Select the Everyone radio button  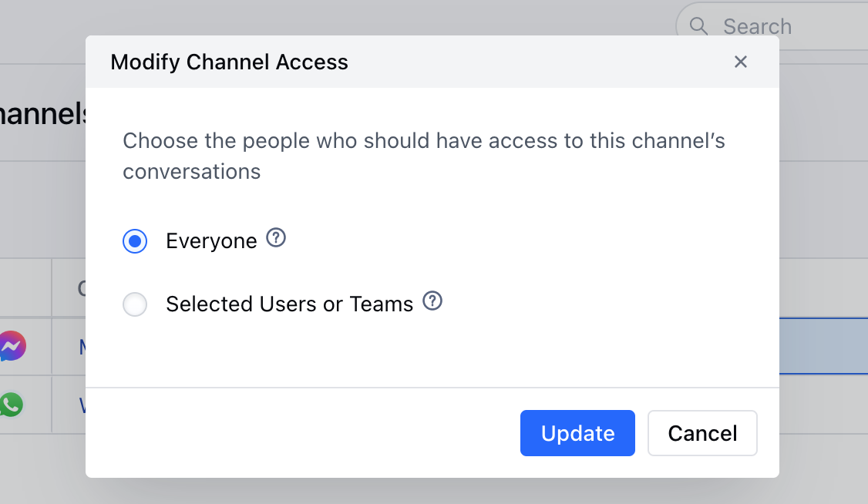(x=135, y=241)
